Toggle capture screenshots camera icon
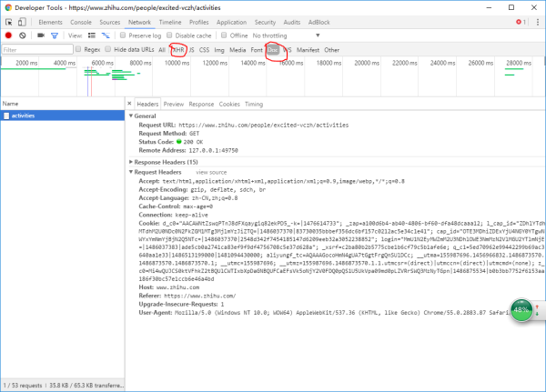This screenshot has width=546, height=392. pyautogui.click(x=39, y=35)
